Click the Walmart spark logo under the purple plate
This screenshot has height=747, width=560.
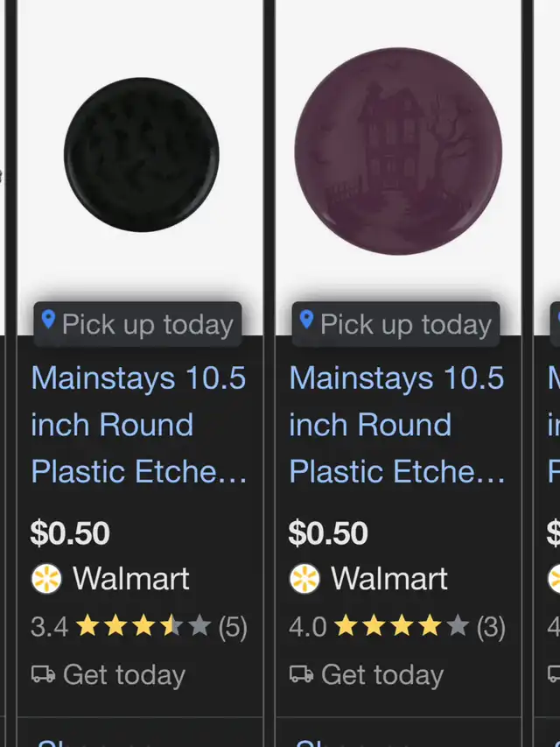(304, 579)
